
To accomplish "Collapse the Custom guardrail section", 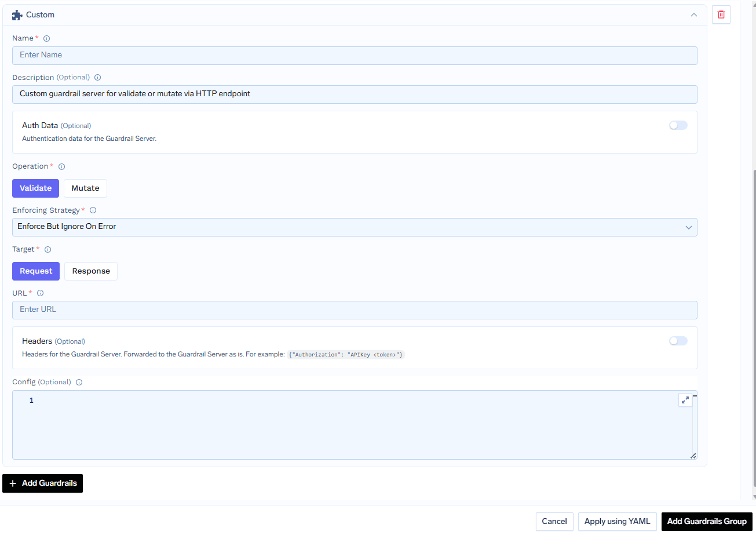I will pyautogui.click(x=694, y=15).
